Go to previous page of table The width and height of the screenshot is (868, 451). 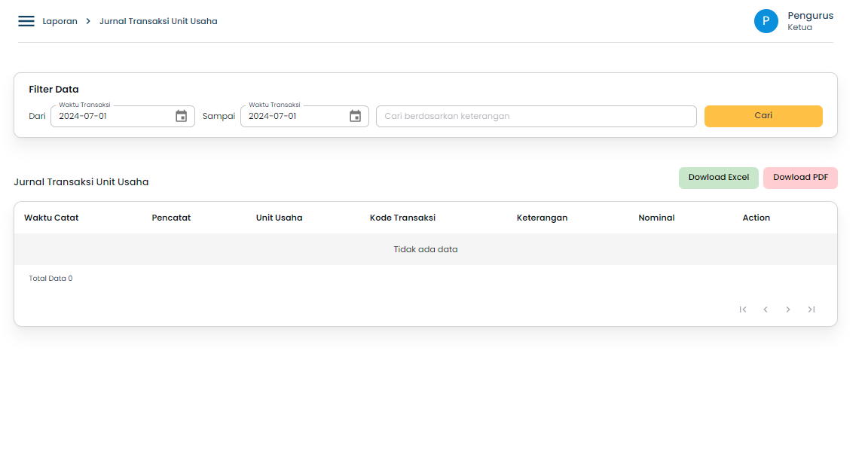tap(766, 309)
